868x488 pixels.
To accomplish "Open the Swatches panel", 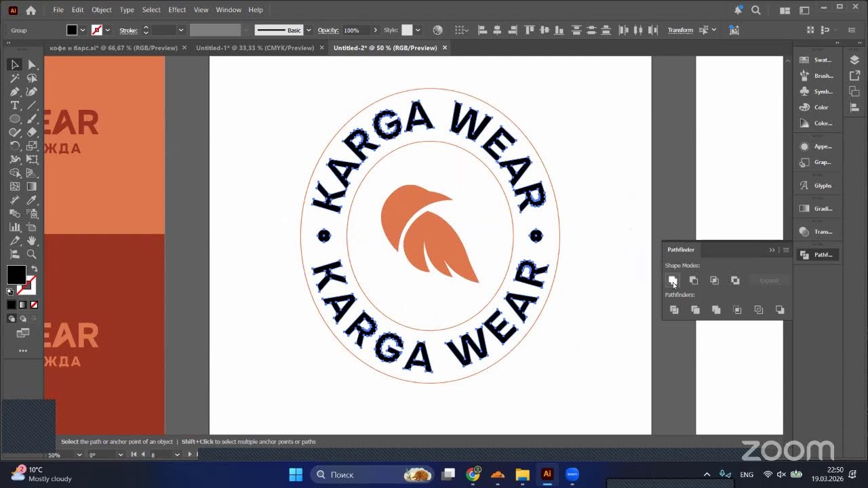I will pos(816,60).
